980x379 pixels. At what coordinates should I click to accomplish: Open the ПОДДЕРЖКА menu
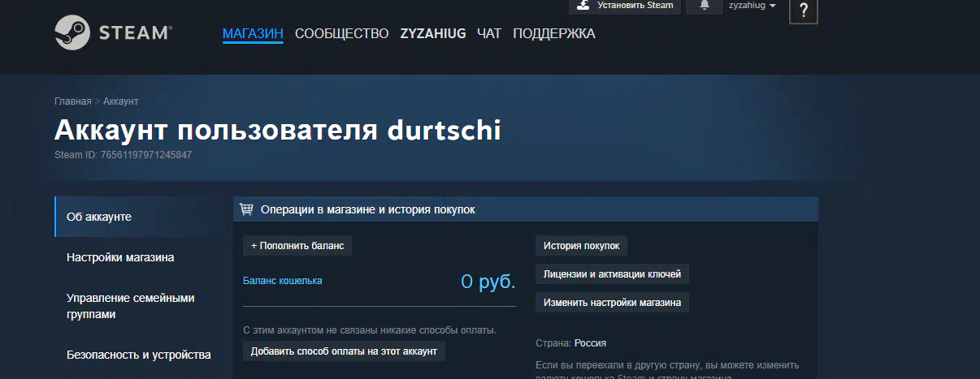coord(554,33)
